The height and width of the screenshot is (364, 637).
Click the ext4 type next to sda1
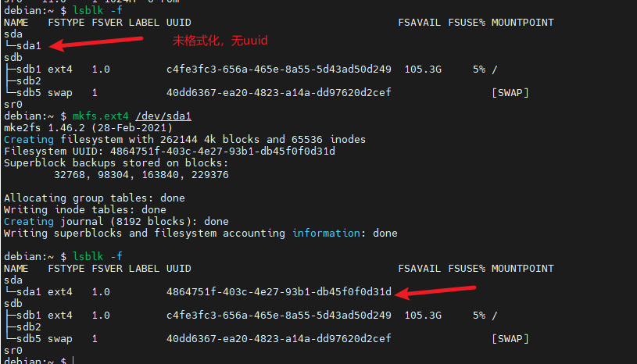[x=59, y=292]
